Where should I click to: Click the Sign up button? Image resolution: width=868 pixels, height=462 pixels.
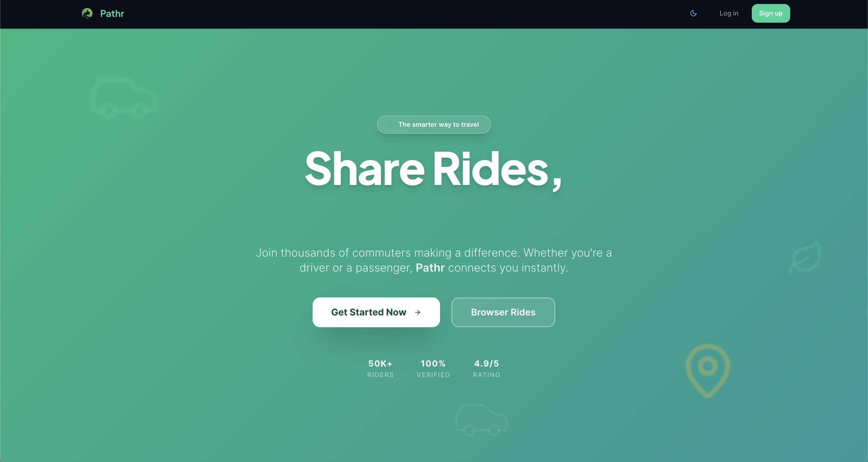(771, 13)
